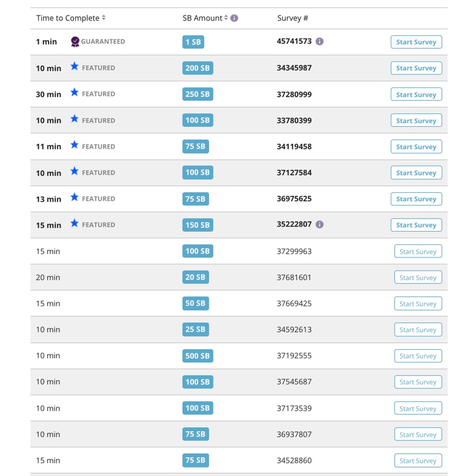Click Featured star on survey 34345987 row

point(75,67)
